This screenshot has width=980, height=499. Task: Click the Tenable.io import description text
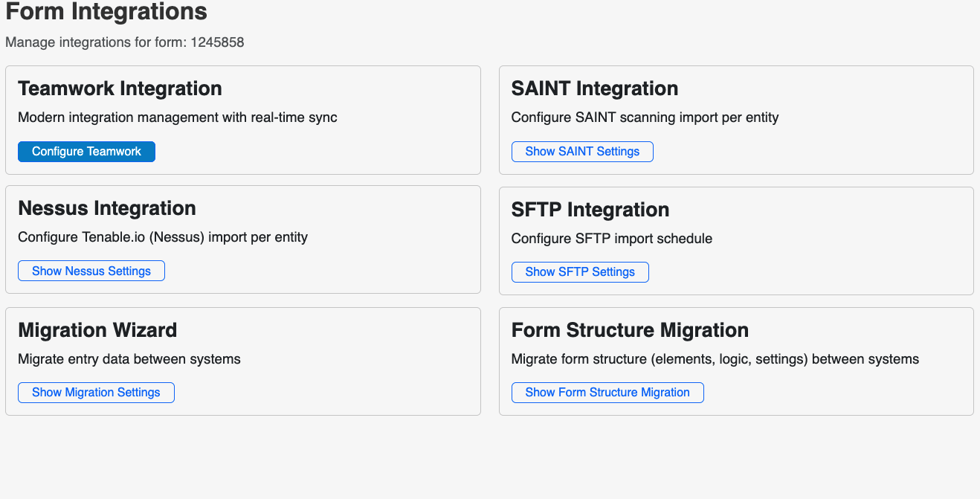point(163,237)
